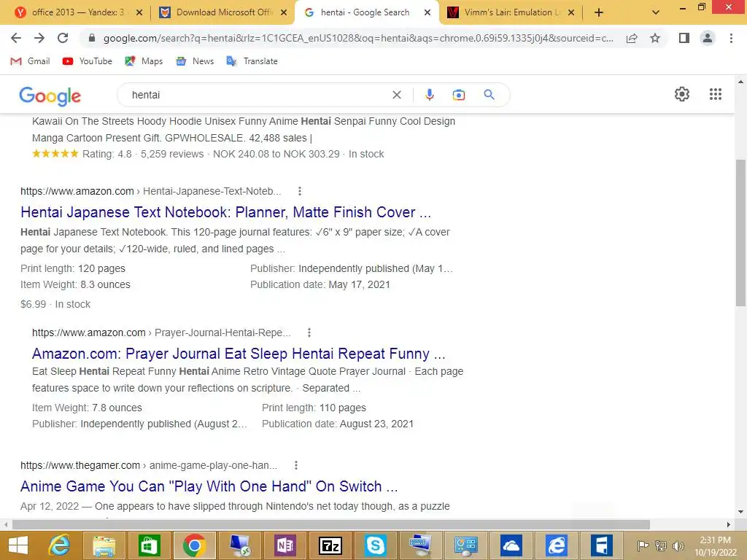Go forward with the browser forward arrow

tap(39, 38)
